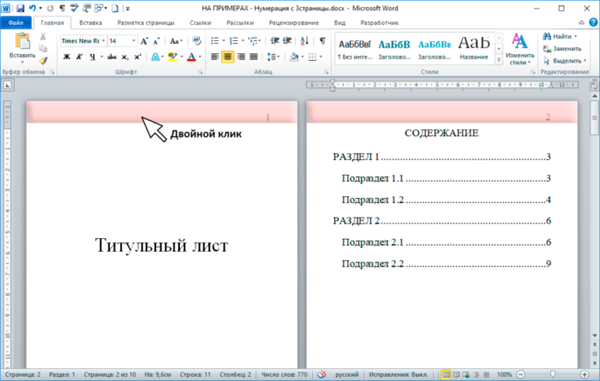This screenshot has width=600, height=381.
Task: Toggle show paragraph marks in ribbon
Action: [323, 41]
